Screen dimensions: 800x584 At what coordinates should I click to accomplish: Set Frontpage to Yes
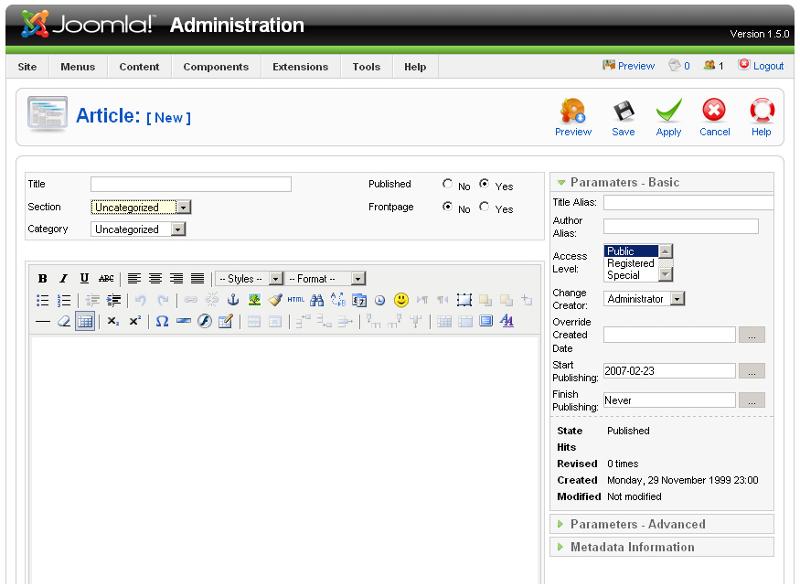[x=486, y=208]
